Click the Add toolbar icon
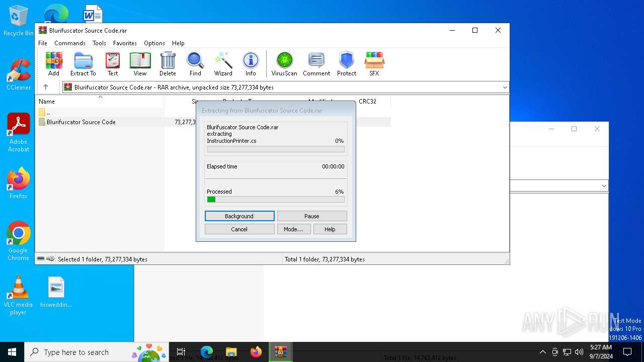The image size is (644, 362). (x=54, y=64)
